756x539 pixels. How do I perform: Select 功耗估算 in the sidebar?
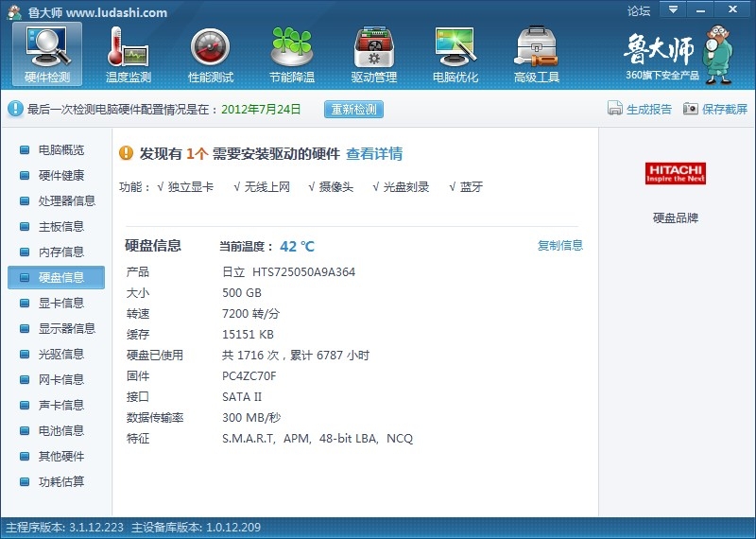60,482
